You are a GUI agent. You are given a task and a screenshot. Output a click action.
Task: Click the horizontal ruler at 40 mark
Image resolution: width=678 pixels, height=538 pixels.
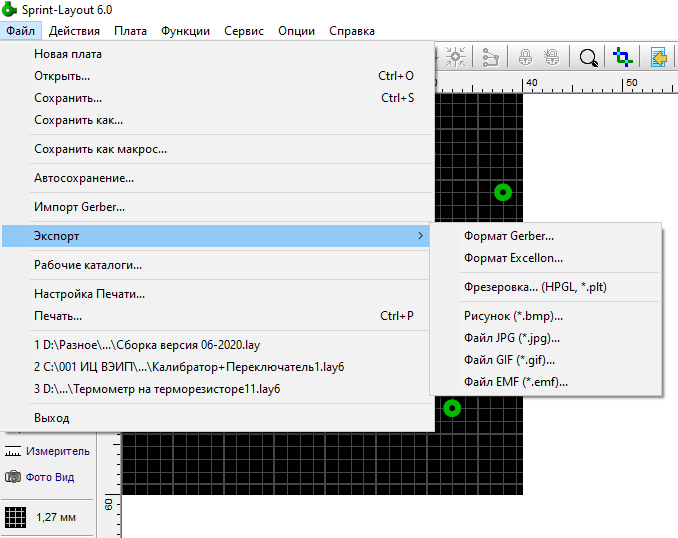(x=532, y=83)
